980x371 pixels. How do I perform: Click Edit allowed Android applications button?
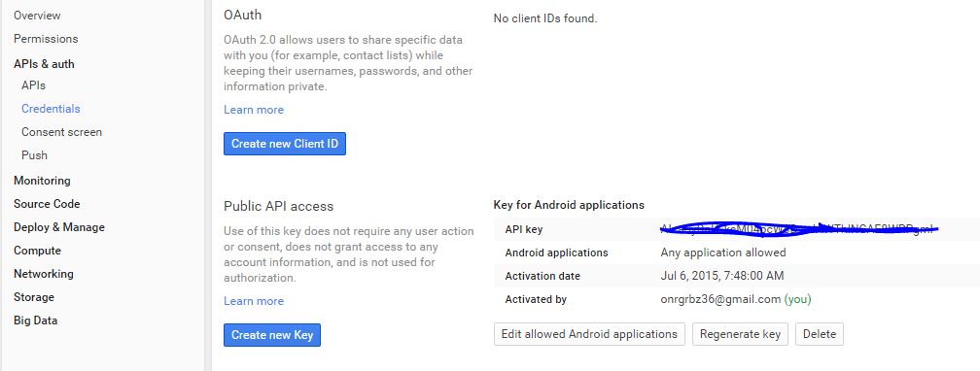(x=589, y=334)
